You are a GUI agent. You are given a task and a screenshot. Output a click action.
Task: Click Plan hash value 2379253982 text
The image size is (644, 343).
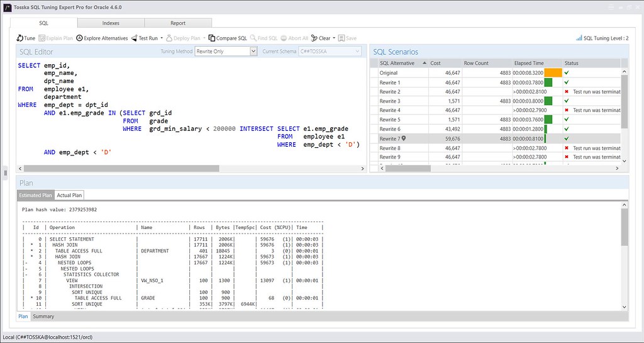point(60,210)
